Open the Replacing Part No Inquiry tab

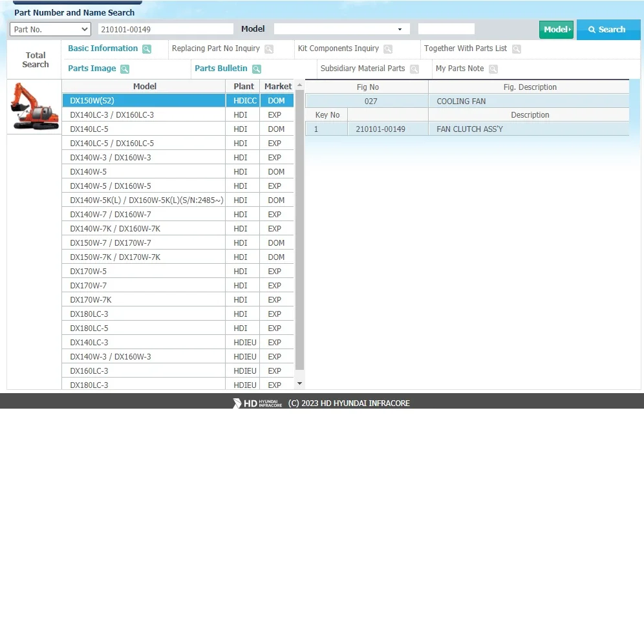pos(215,48)
